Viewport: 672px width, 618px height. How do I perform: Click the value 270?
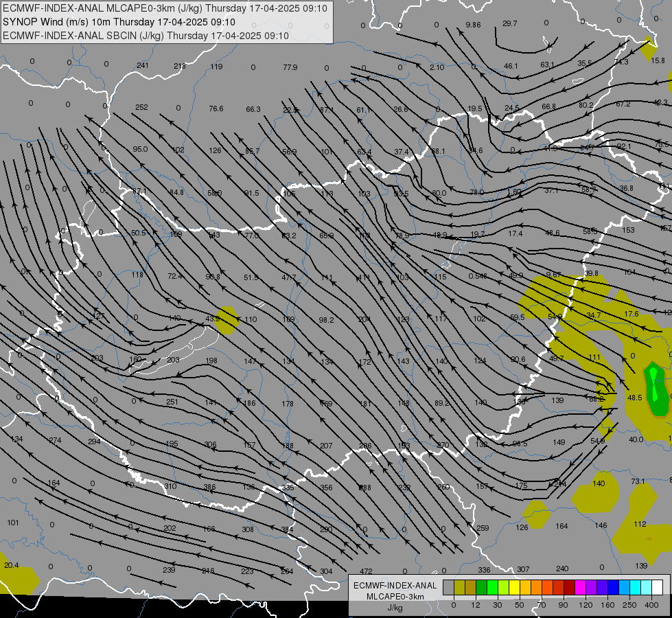[443, 445]
